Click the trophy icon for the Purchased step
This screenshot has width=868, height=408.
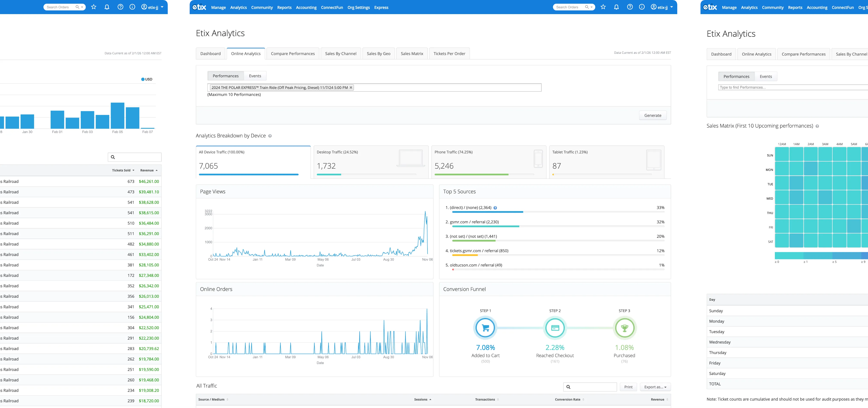pos(624,327)
